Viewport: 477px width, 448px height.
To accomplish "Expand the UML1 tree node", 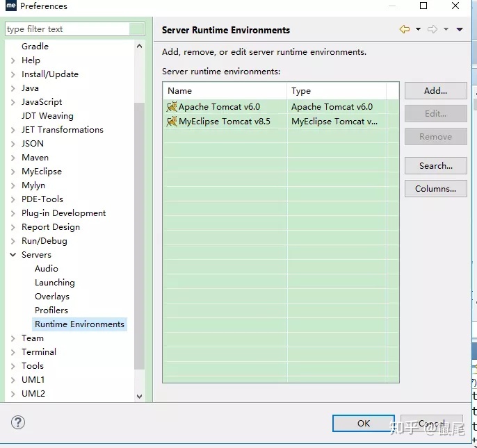I will coord(13,380).
